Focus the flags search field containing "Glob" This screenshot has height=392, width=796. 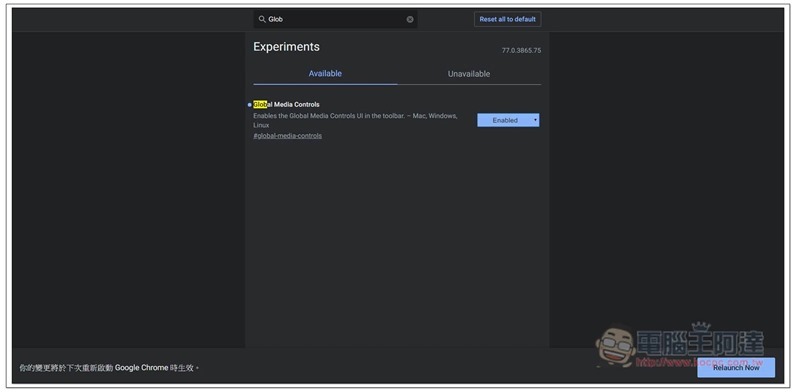click(x=335, y=19)
